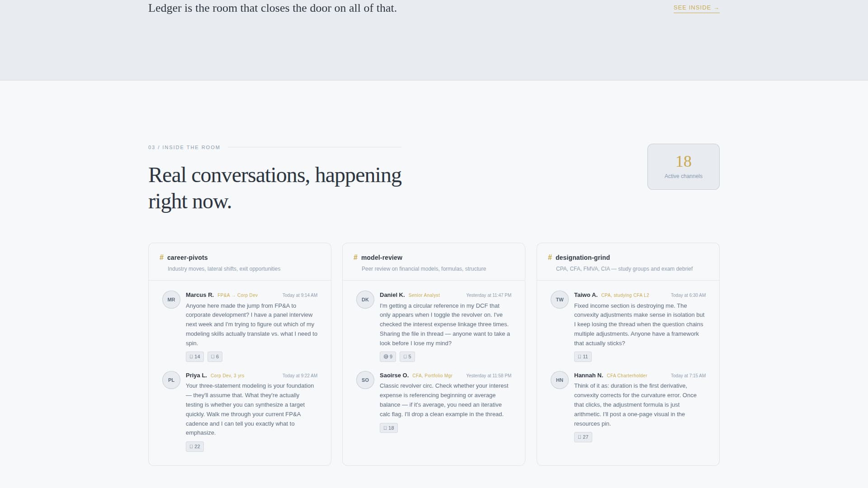Open the SEE INSIDE link
Viewport: 868px width, 488px height.
click(x=696, y=8)
